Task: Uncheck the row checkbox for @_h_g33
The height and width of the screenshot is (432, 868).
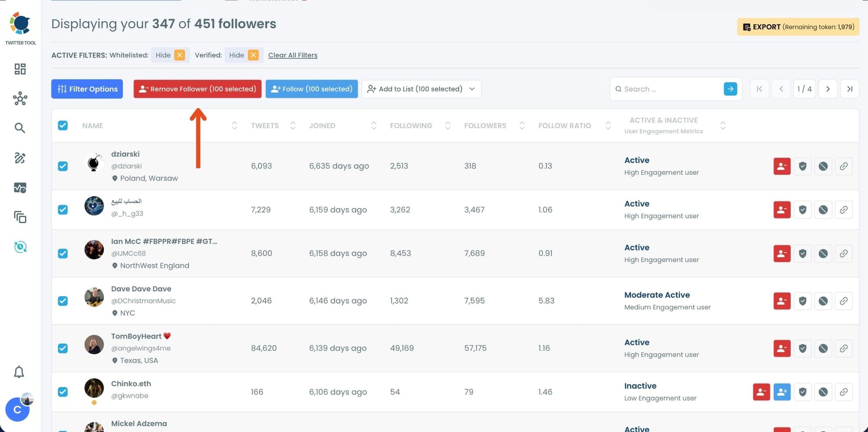Action: pyautogui.click(x=63, y=210)
